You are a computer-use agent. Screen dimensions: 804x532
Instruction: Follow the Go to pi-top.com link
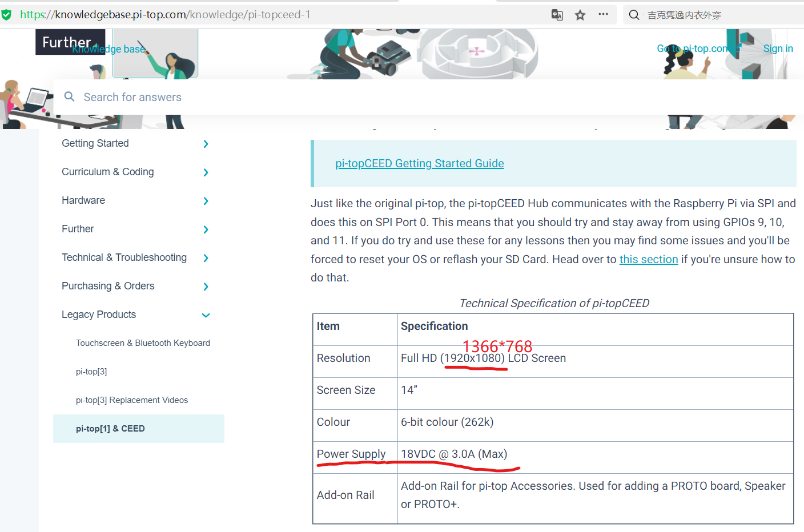tap(698, 49)
